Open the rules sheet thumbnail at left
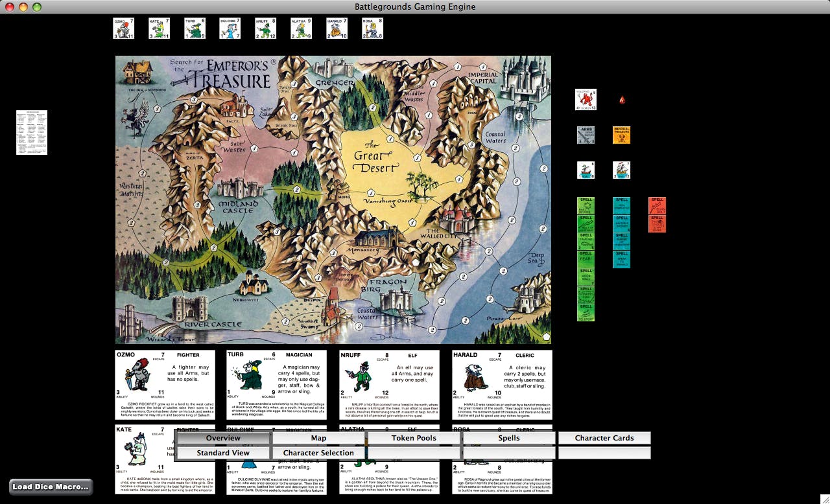The width and height of the screenshot is (830, 504). click(32, 132)
